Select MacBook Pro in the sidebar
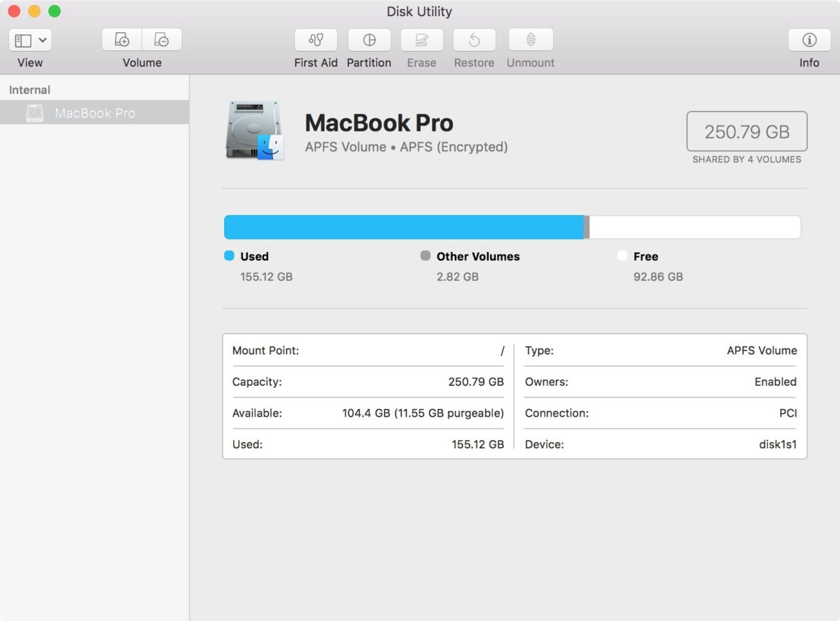 [94, 113]
